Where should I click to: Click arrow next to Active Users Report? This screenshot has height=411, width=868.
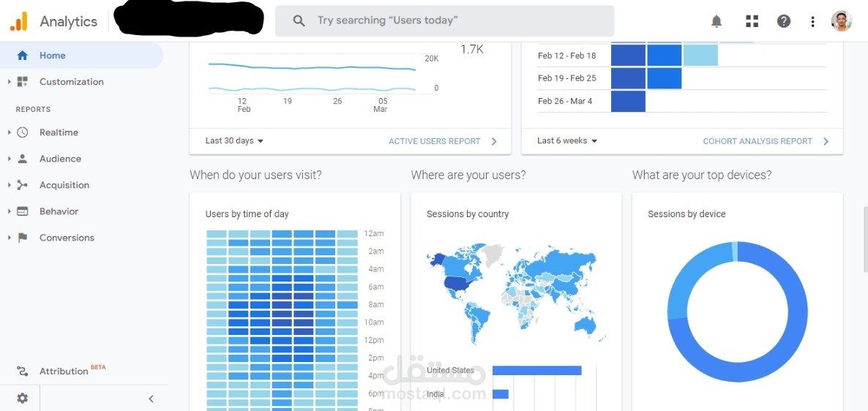click(x=494, y=141)
